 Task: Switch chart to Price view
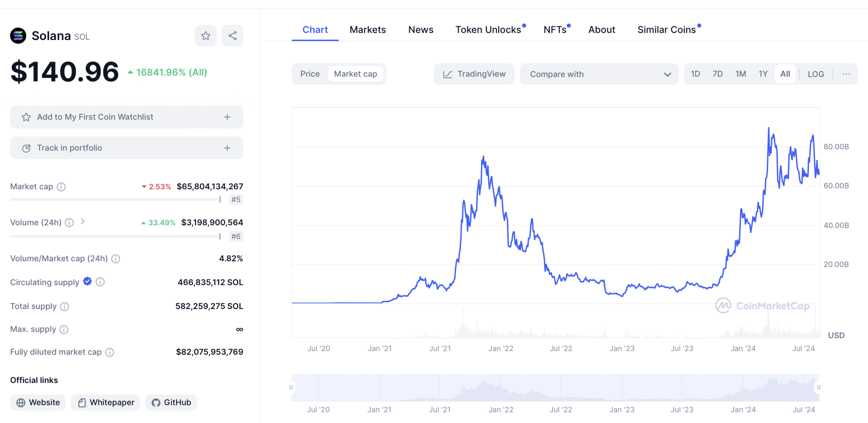(x=310, y=74)
